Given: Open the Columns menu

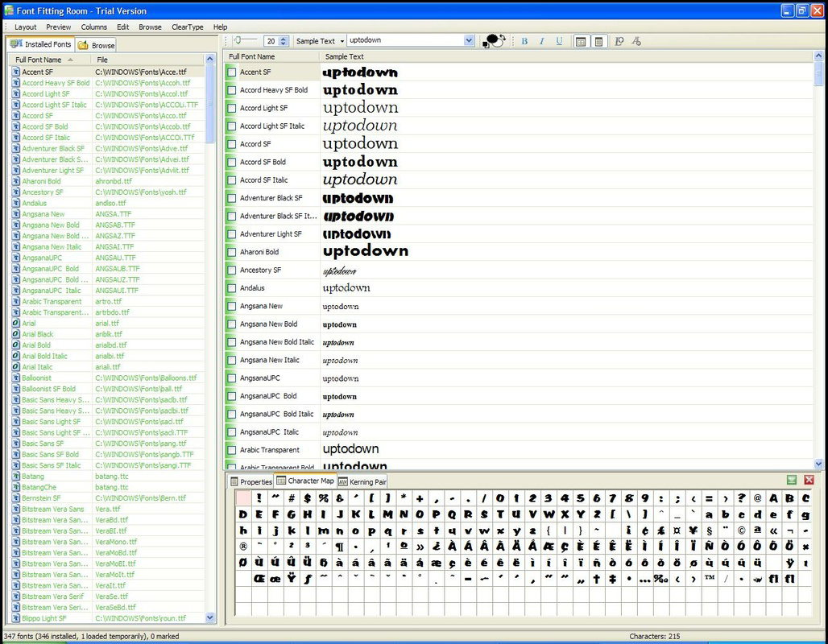Looking at the screenshot, I should [x=94, y=27].
